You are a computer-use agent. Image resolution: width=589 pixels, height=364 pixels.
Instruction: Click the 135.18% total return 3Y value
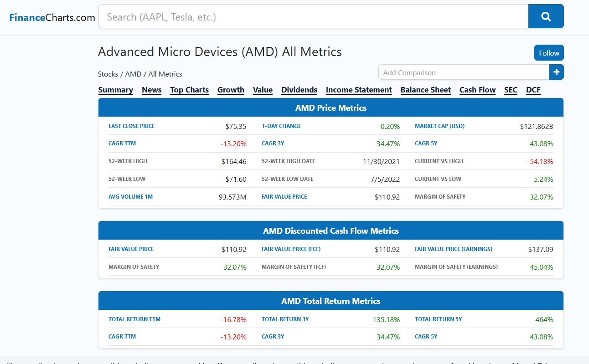pyautogui.click(x=386, y=319)
